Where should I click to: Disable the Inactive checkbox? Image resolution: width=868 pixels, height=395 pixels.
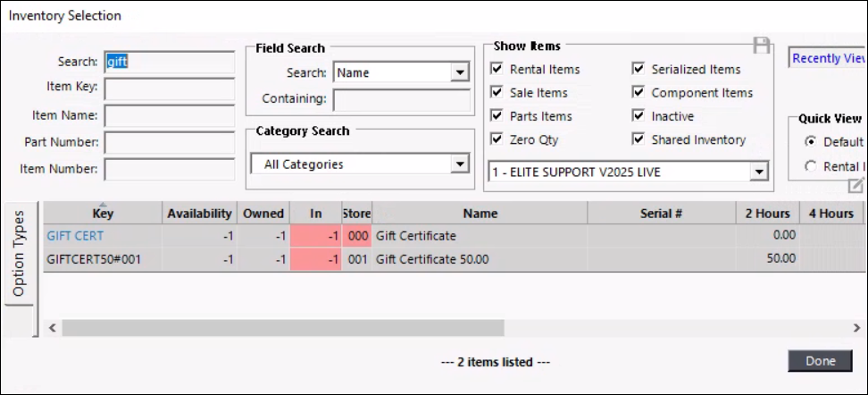pos(639,116)
